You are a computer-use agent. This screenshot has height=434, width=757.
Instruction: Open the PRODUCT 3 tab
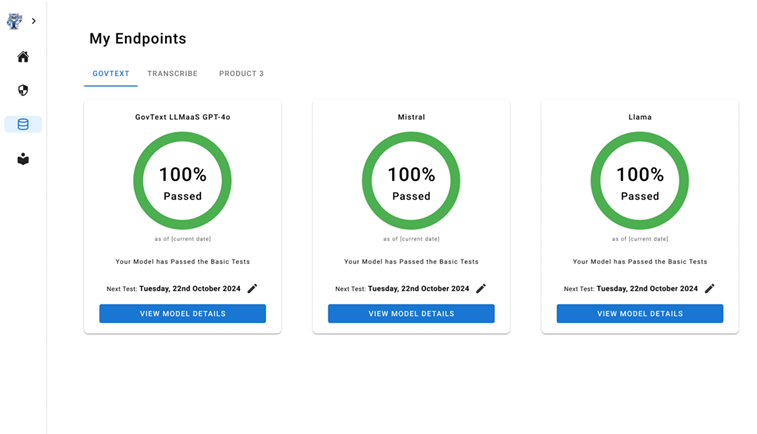(x=241, y=74)
